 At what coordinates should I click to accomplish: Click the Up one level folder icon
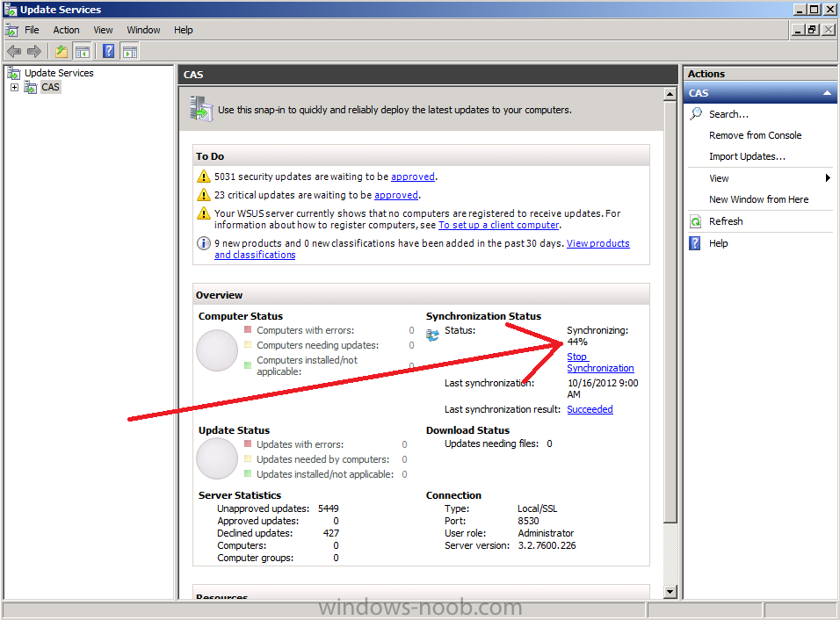[x=62, y=52]
